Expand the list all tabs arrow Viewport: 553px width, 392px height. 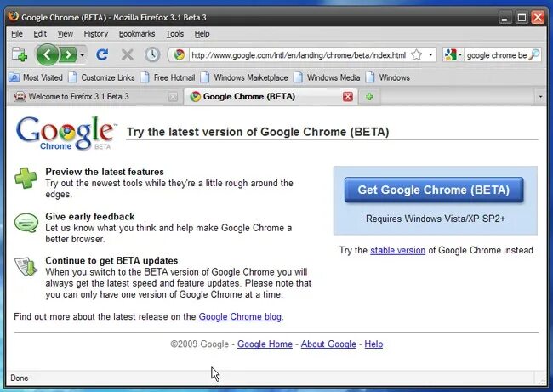pyautogui.click(x=541, y=97)
